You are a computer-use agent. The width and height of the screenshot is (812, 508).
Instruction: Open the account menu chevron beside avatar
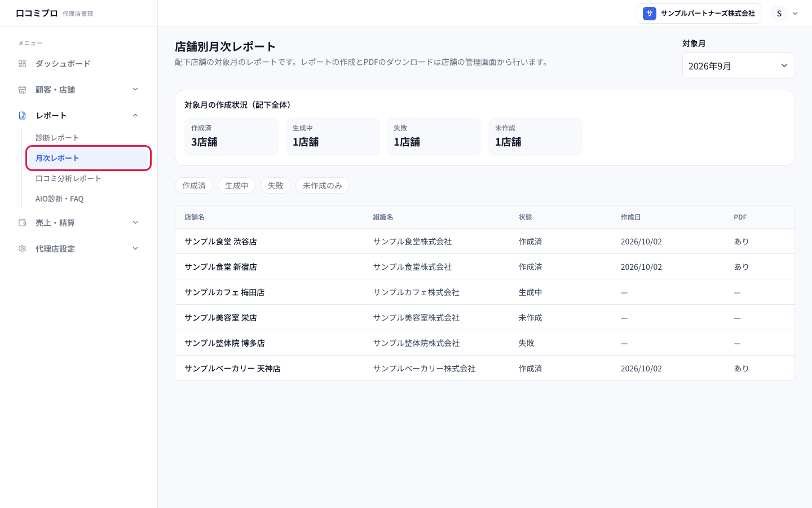click(x=795, y=14)
